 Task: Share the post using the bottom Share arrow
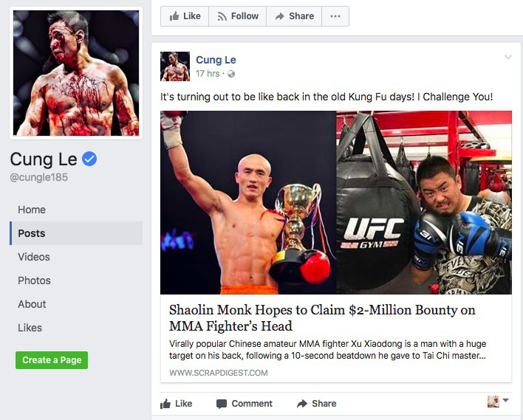(317, 404)
